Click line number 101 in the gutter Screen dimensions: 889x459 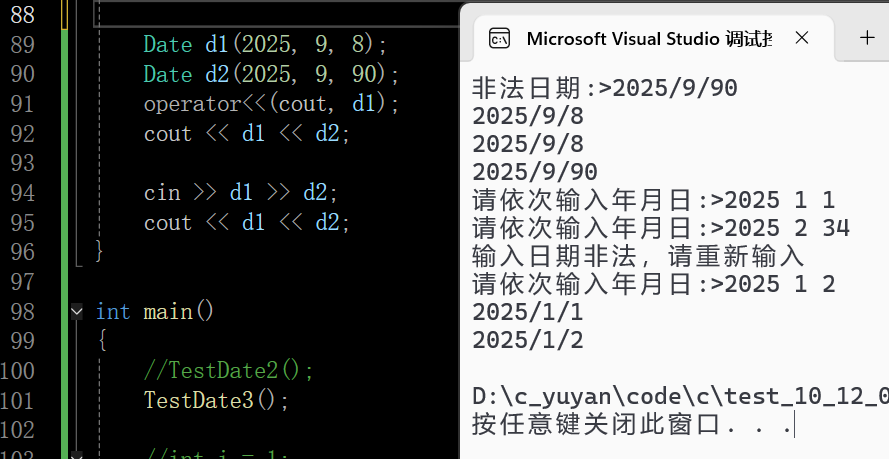(18, 400)
